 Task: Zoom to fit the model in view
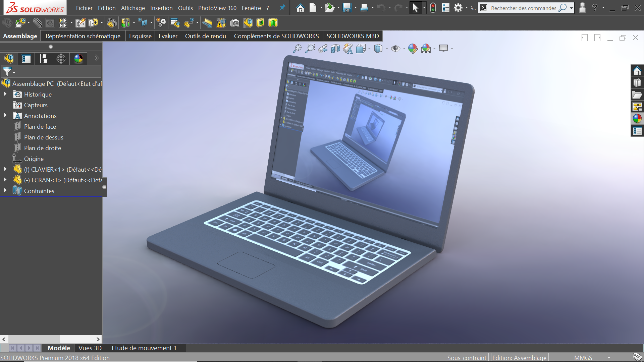[x=297, y=49]
